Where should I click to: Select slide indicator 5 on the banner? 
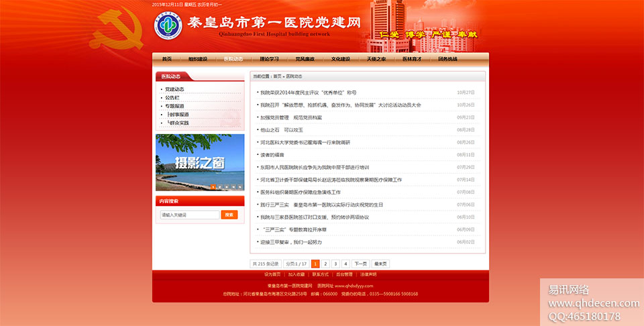240,187
